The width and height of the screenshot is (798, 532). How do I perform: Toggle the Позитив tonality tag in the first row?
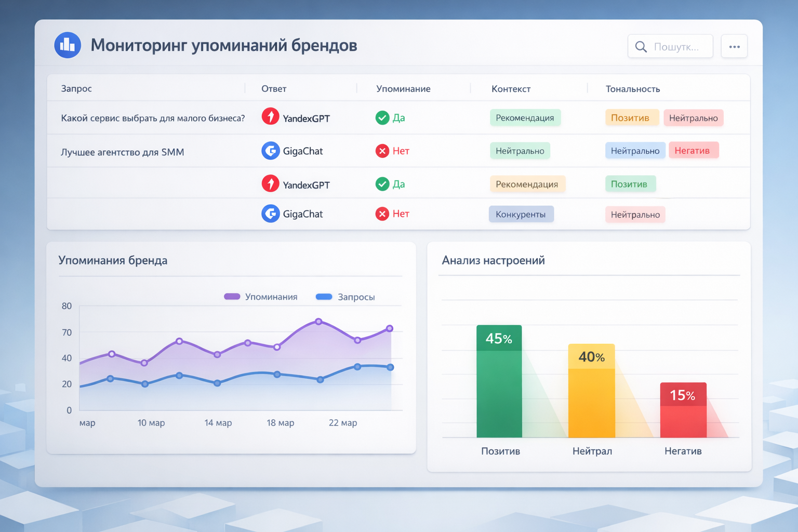point(632,118)
